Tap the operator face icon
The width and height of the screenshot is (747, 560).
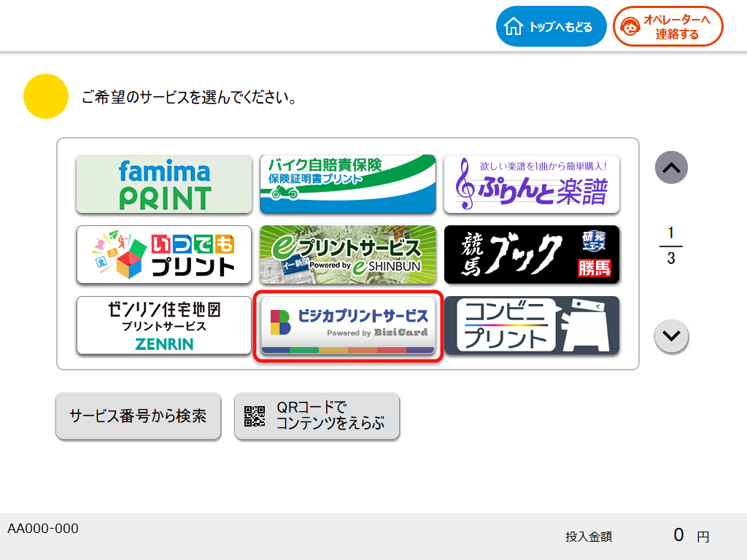tap(629, 26)
